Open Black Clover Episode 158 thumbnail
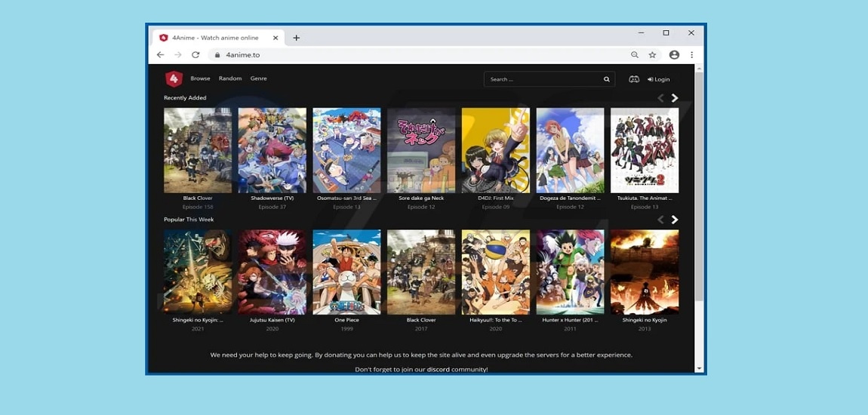This screenshot has width=868, height=415. click(198, 150)
